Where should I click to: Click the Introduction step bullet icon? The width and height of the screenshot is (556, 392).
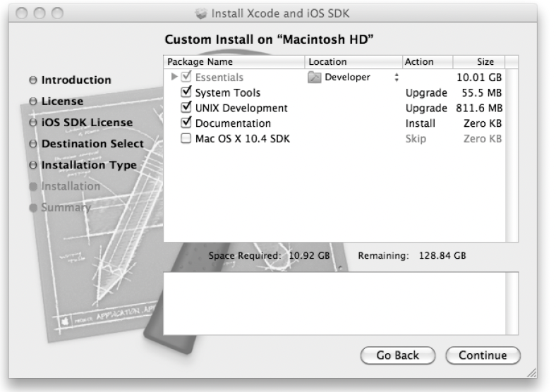(x=33, y=80)
